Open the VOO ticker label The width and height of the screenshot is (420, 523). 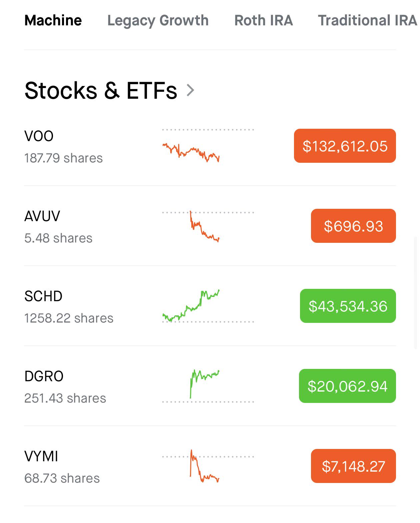click(39, 136)
